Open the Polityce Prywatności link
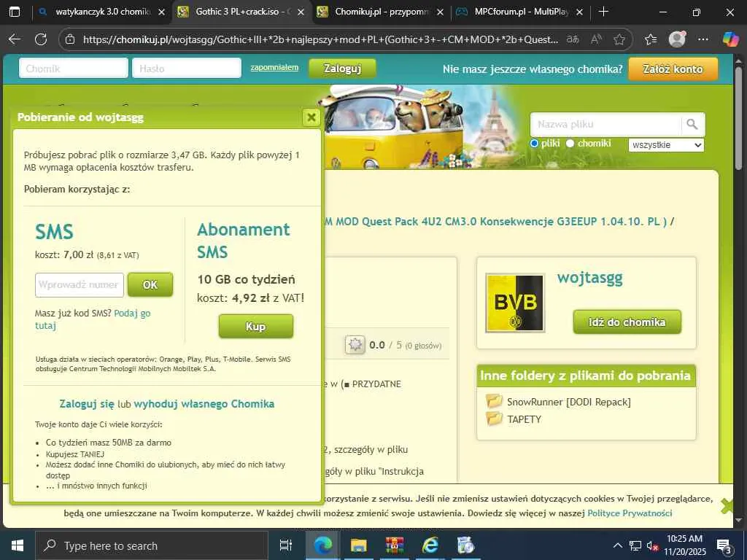The image size is (747, 560). (630, 513)
